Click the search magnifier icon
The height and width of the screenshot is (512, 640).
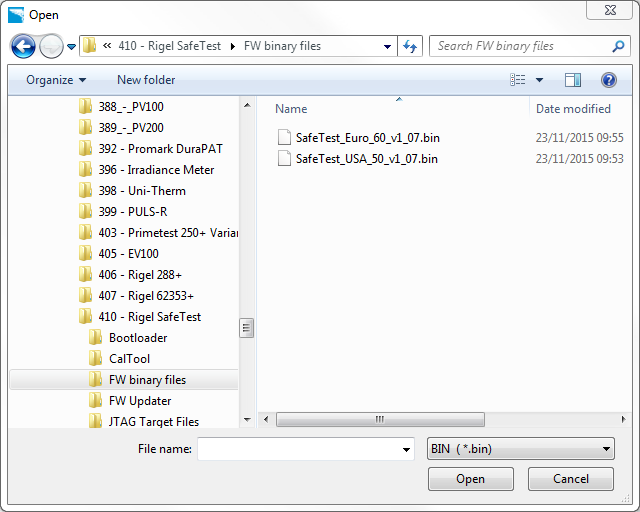[618, 46]
